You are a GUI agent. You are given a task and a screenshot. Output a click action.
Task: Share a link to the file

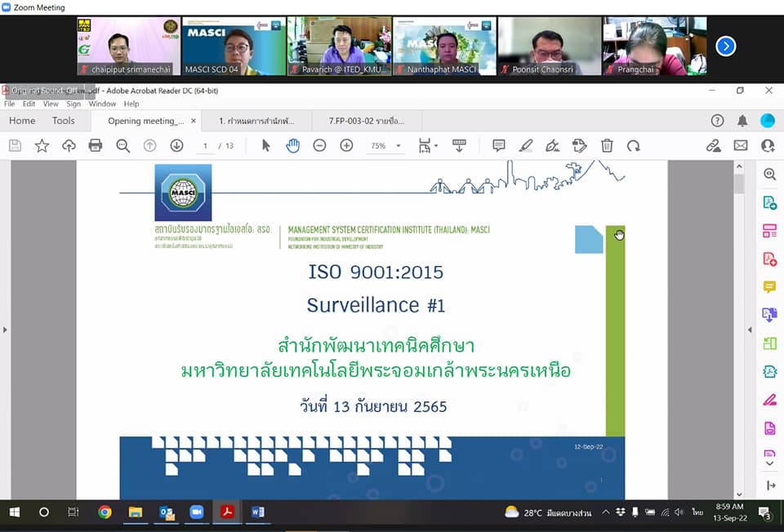(x=714, y=146)
